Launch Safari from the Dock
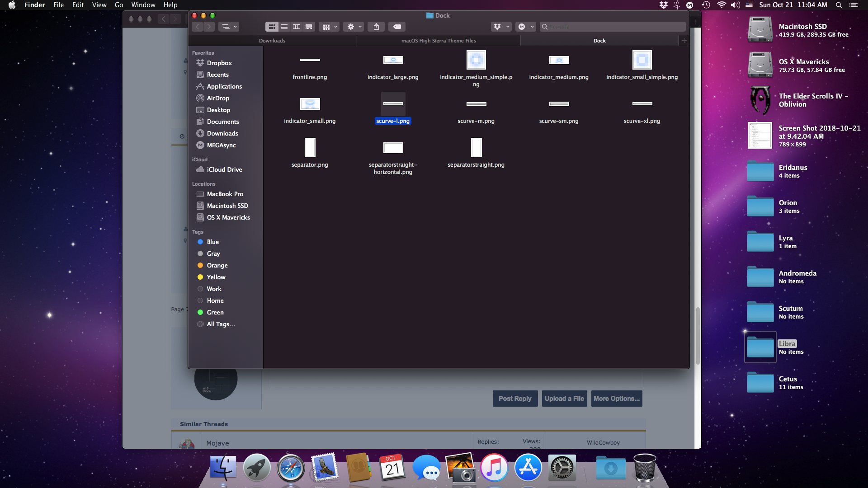This screenshot has height=488, width=868. 291,468
